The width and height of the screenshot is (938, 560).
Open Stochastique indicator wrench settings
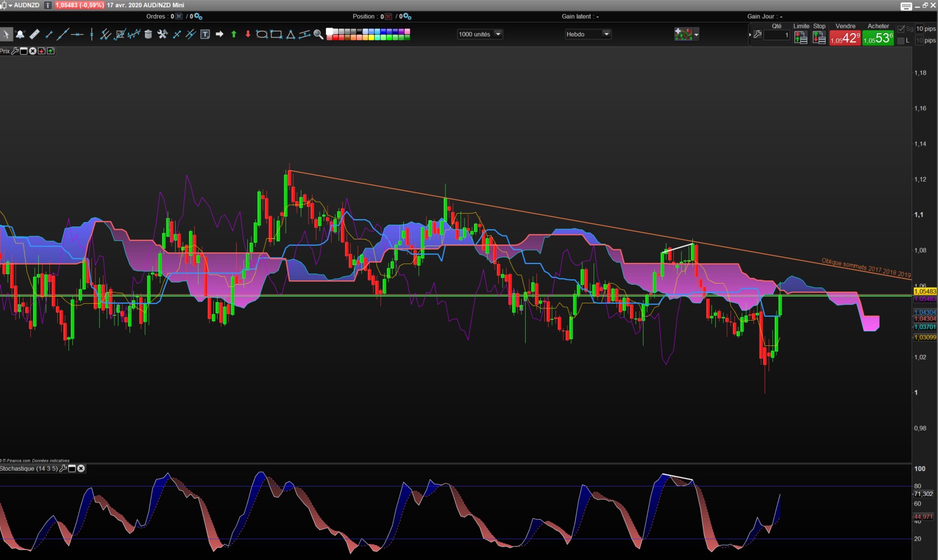click(63, 469)
